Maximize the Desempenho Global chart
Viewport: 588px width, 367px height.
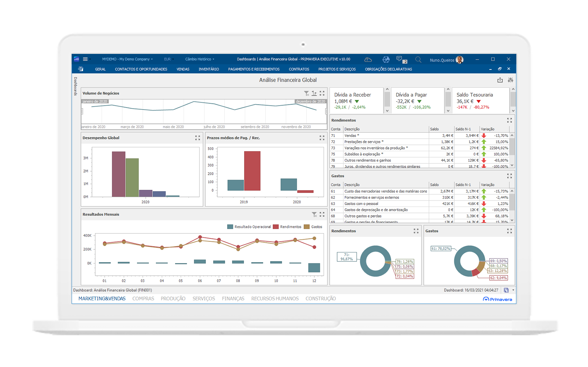tap(198, 138)
